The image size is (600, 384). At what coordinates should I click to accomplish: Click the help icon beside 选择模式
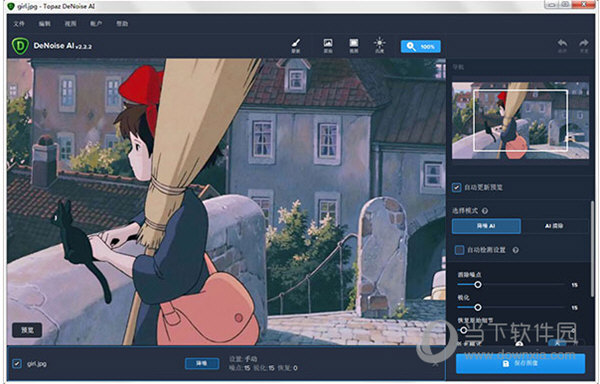click(x=485, y=211)
